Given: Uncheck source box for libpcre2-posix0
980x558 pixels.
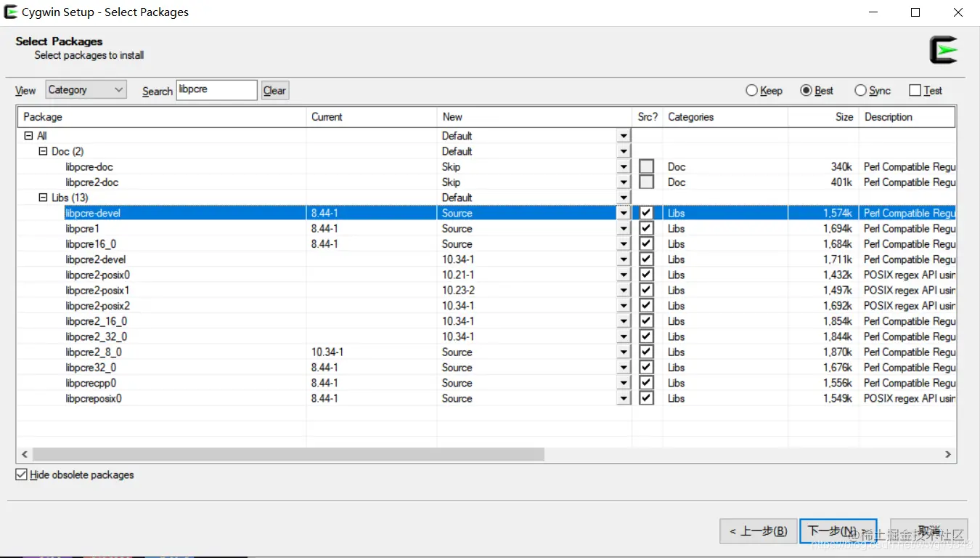Looking at the screenshot, I should [647, 275].
